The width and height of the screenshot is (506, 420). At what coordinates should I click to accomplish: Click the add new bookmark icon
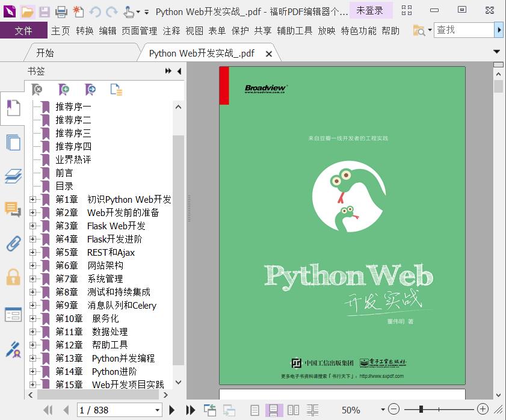point(64,90)
